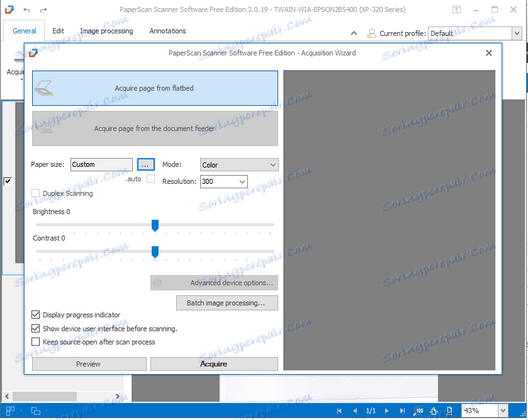Click the undo arrow in title bar
The height and width of the screenshot is (420, 528).
click(26, 10)
